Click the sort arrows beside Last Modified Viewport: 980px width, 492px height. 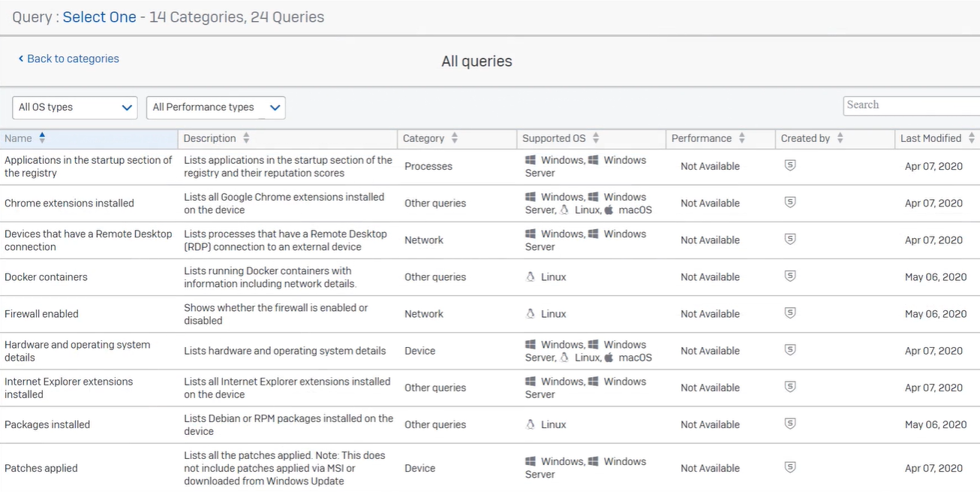[x=970, y=138]
